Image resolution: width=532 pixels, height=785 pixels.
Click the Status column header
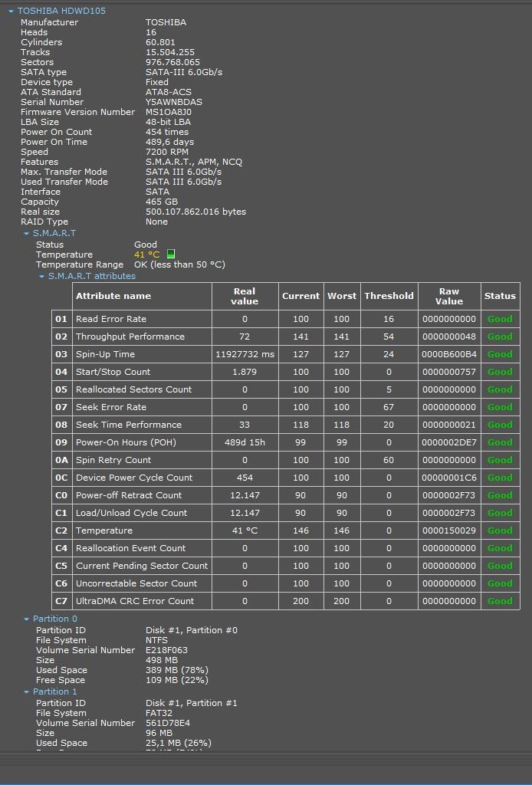coord(500,296)
